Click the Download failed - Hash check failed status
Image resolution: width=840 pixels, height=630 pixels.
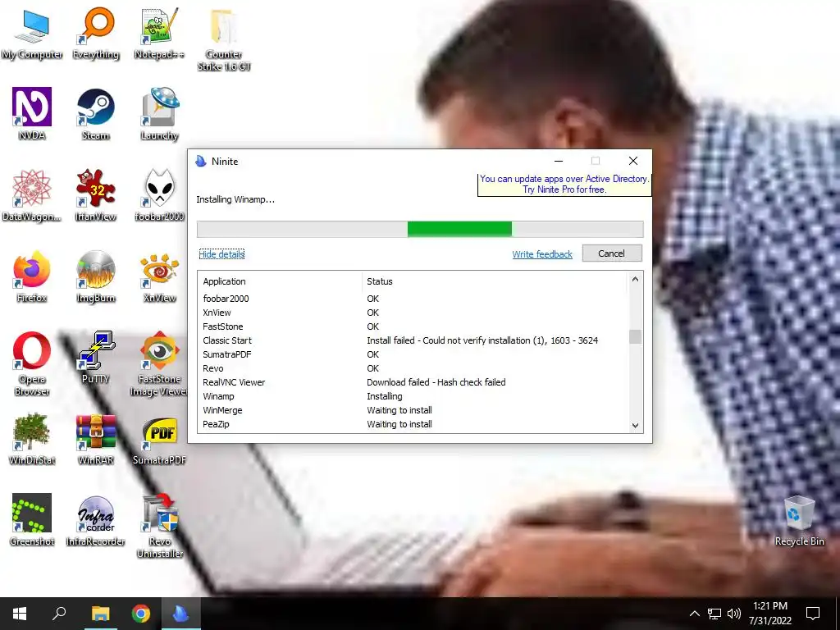[436, 382]
